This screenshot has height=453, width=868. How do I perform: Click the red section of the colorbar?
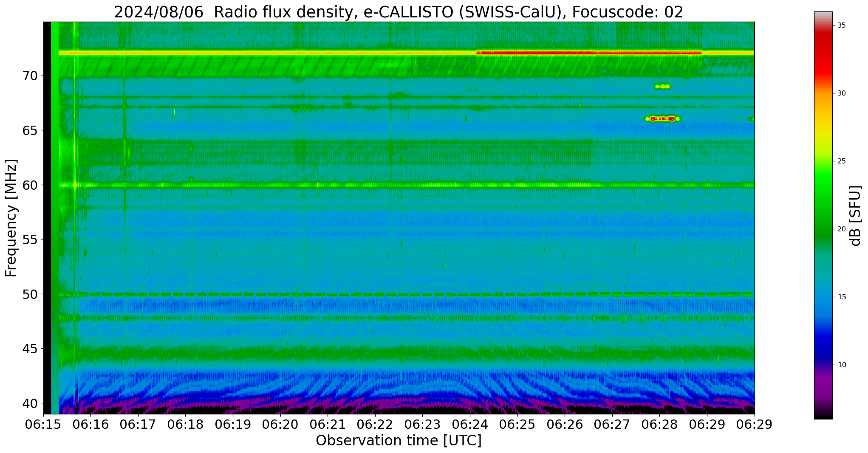point(823,55)
